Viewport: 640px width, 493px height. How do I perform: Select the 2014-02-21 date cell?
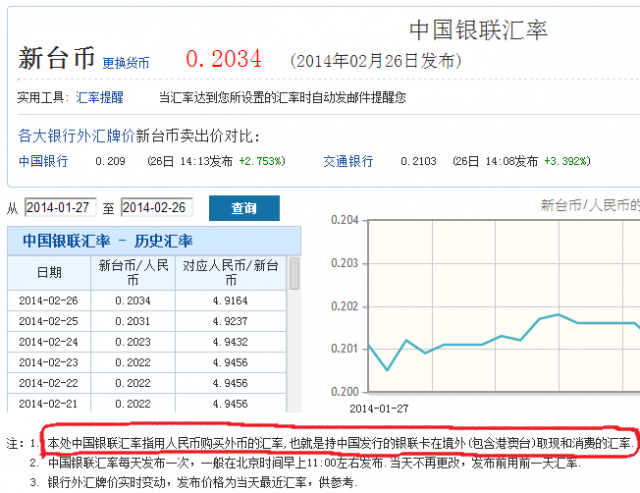point(49,403)
